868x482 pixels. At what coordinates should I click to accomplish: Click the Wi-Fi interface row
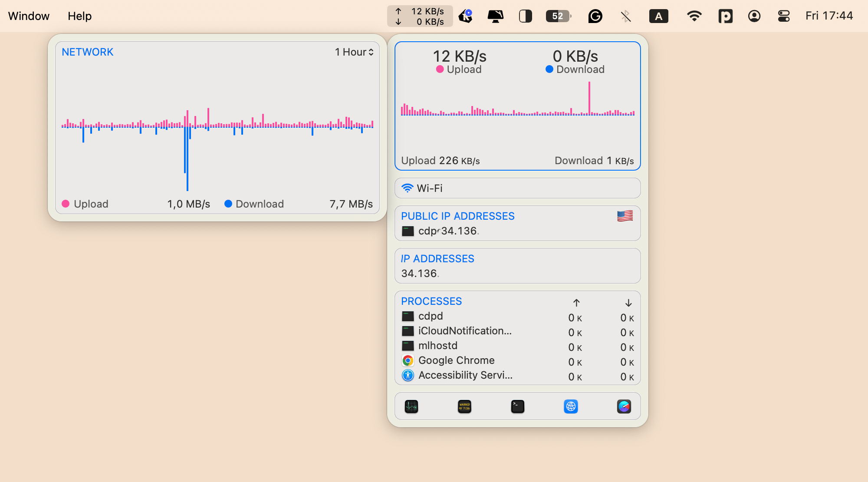(517, 188)
